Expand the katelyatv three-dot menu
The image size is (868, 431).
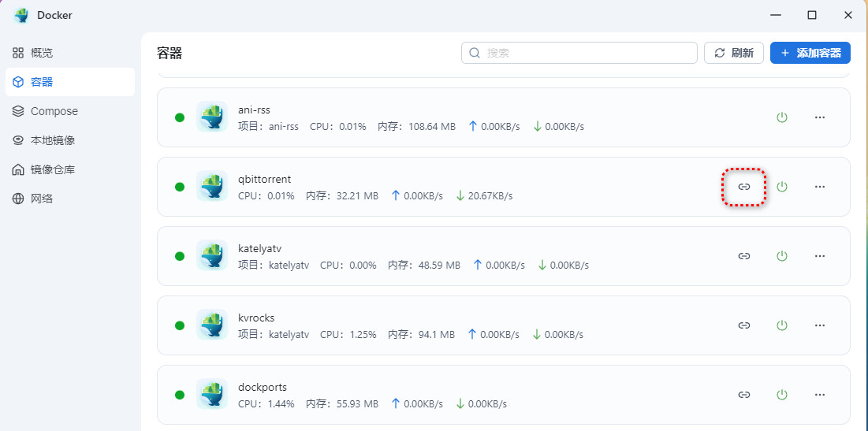tap(820, 256)
